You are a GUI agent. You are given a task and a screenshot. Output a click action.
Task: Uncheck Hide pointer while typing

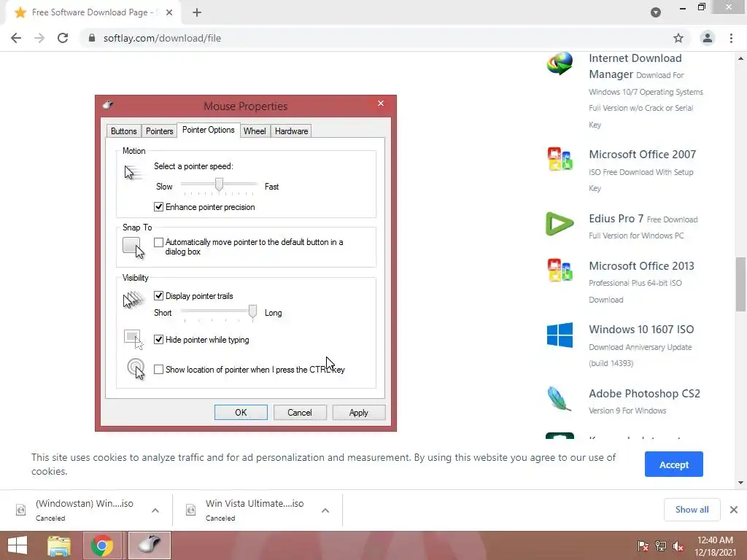coord(158,340)
